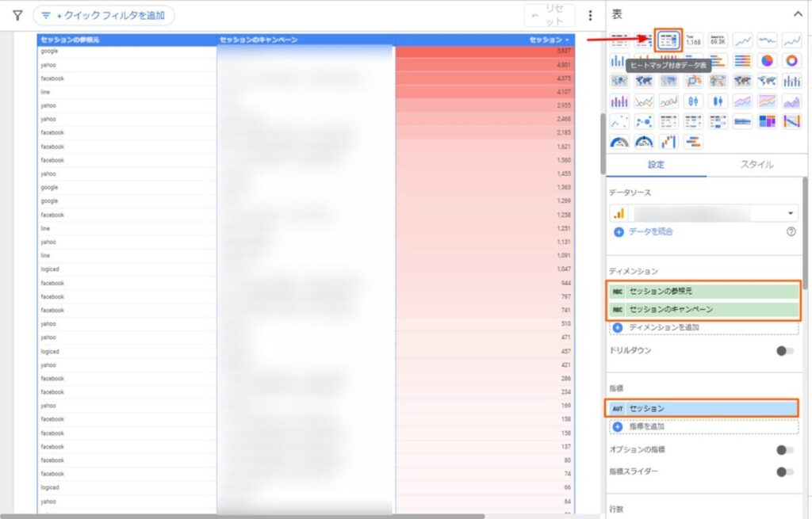Toggle the ドリルダウン switch

click(785, 351)
